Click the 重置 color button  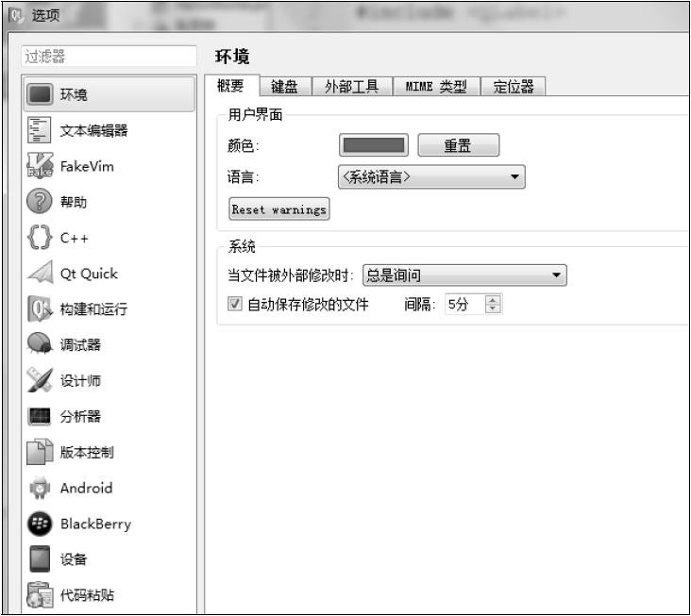[459, 145]
